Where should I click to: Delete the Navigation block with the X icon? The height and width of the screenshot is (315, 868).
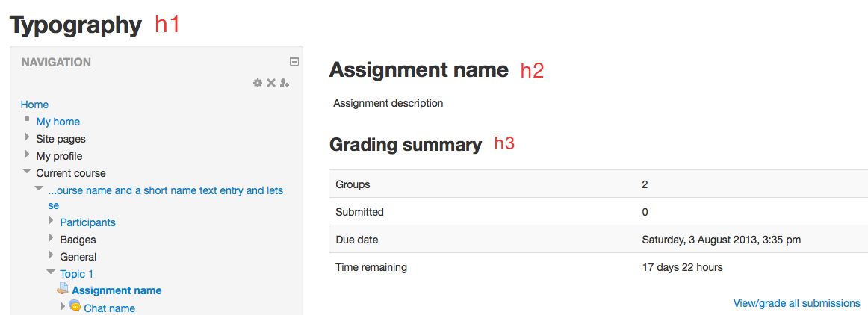pyautogui.click(x=271, y=83)
